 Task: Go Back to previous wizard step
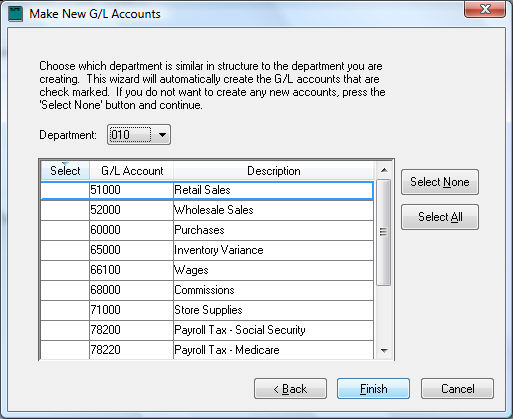tap(290, 389)
